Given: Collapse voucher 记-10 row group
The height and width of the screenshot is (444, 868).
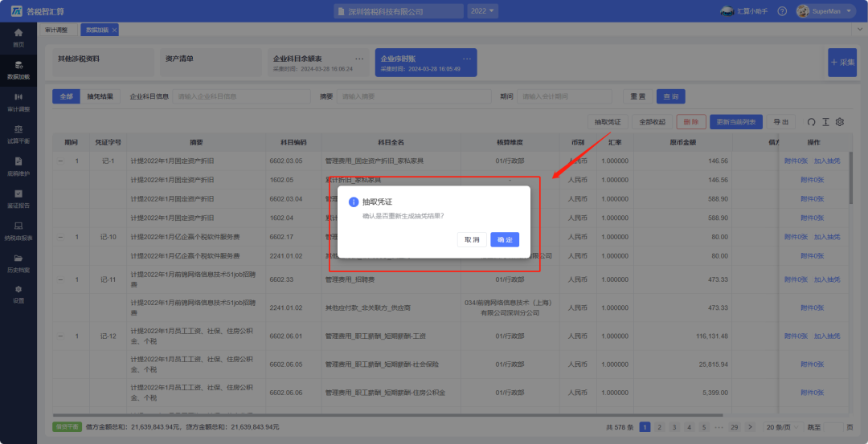Looking at the screenshot, I should (x=61, y=237).
